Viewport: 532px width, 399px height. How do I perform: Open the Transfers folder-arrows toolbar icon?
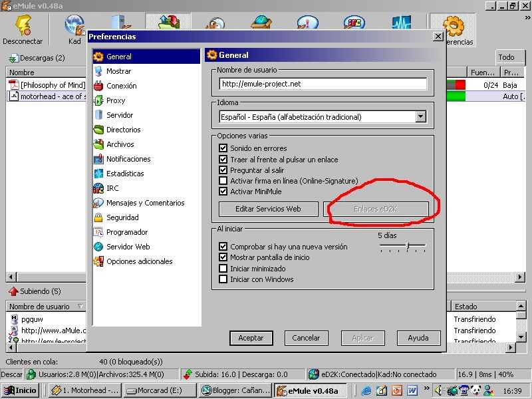click(x=169, y=22)
